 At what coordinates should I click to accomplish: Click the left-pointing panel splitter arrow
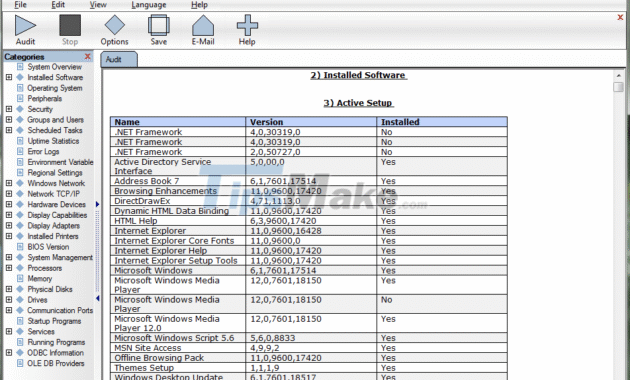tap(98, 298)
